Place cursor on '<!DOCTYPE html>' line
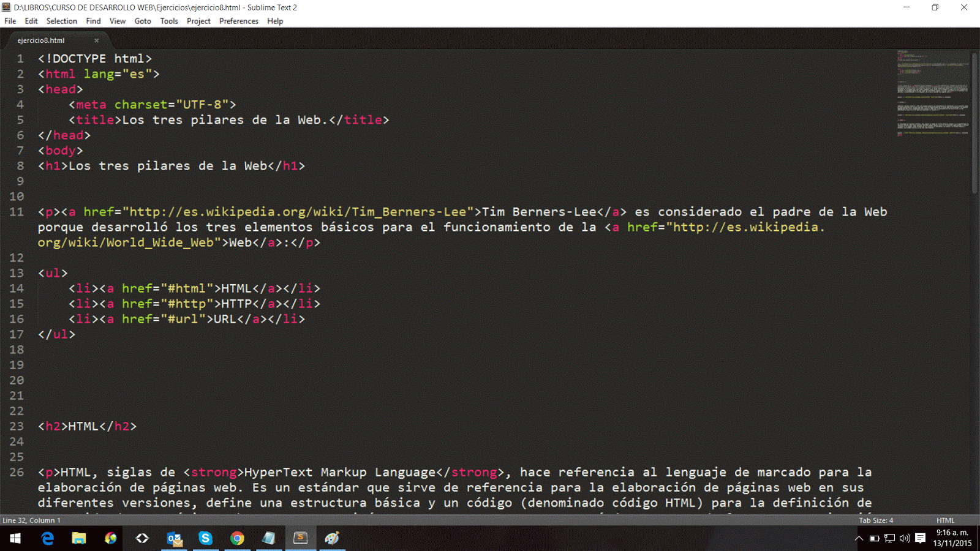980x551 pixels. pos(95,59)
